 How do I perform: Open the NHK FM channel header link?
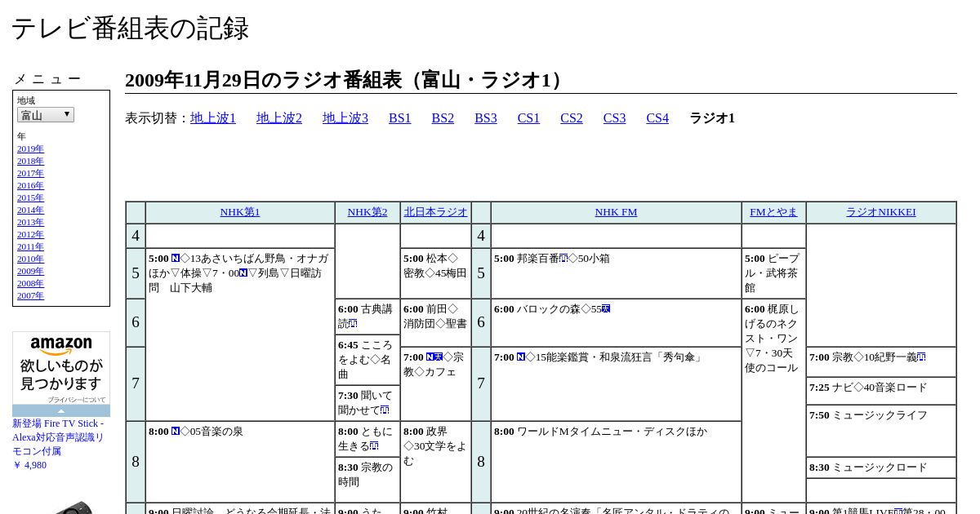tap(616, 212)
